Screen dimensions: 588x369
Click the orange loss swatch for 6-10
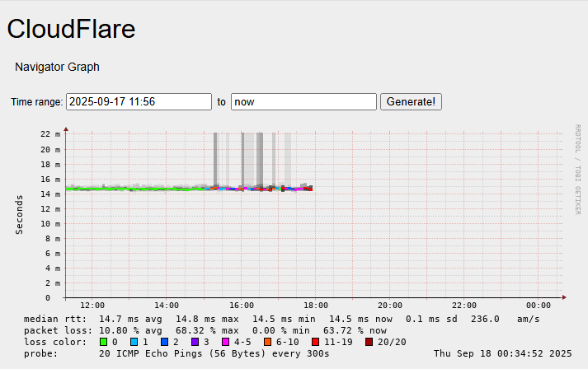click(x=267, y=342)
